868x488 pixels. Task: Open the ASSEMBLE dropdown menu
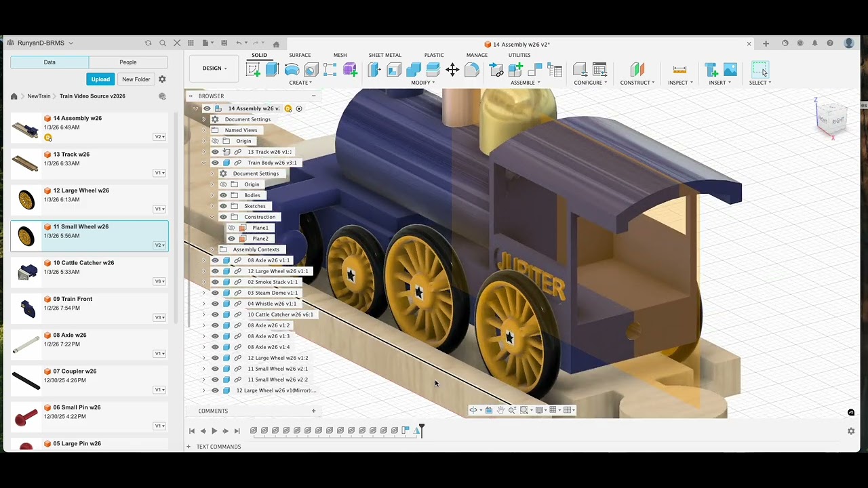pyautogui.click(x=526, y=83)
